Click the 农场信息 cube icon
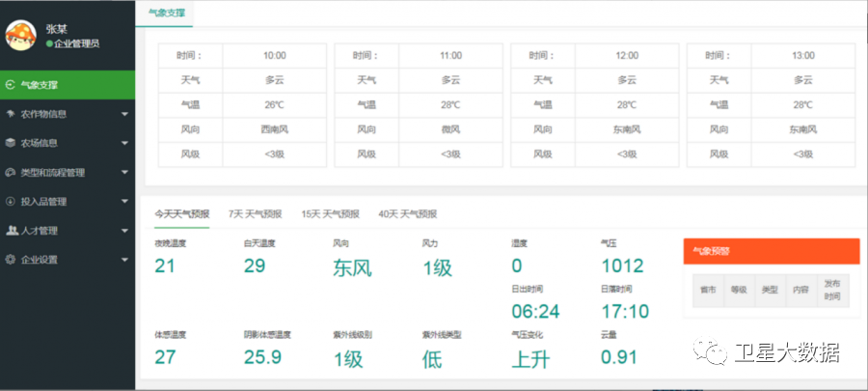This screenshot has height=391, width=868. click(10, 143)
